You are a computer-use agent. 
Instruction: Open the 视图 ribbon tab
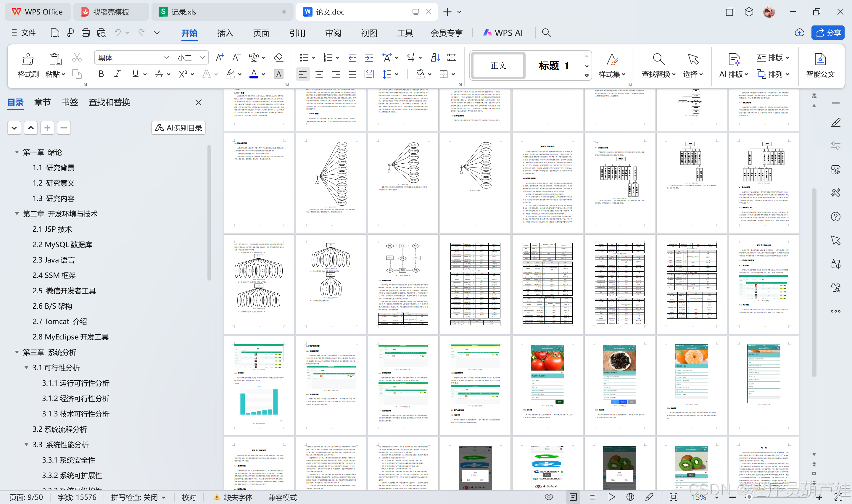click(369, 33)
